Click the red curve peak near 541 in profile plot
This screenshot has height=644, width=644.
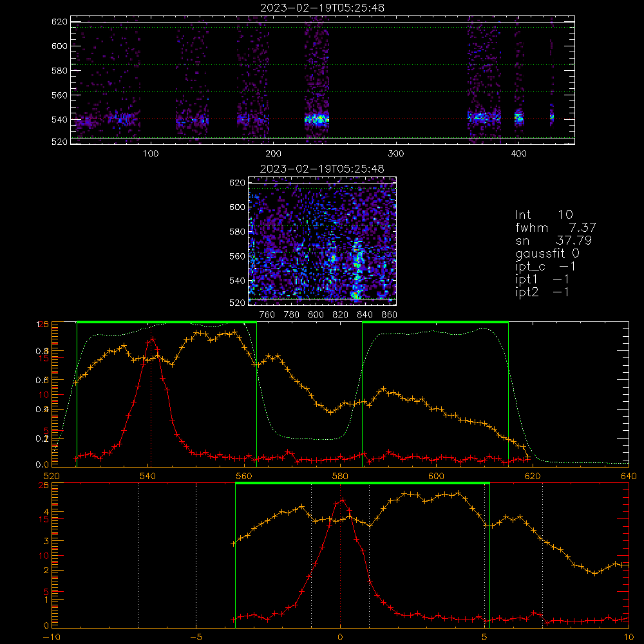coord(153,339)
